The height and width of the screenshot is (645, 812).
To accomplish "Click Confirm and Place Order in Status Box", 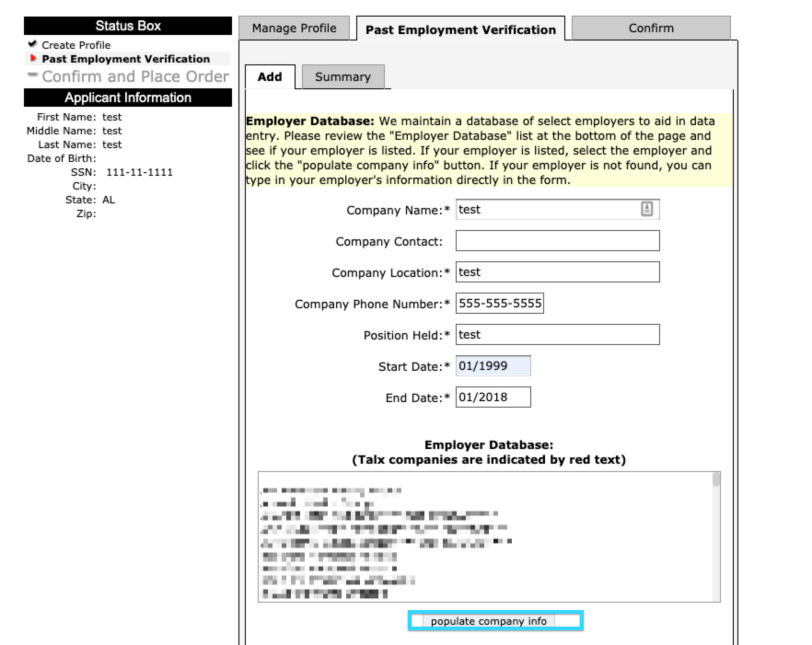I will (x=135, y=76).
